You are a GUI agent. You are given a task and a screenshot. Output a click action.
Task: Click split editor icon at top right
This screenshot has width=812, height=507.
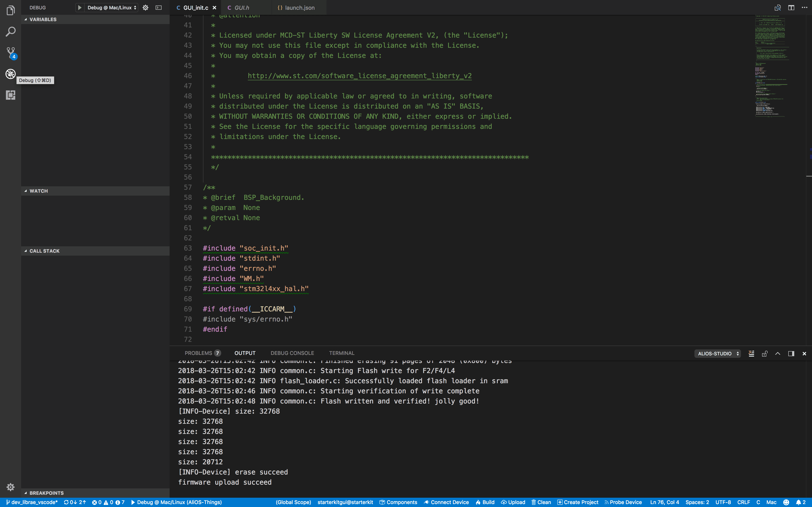point(791,7)
